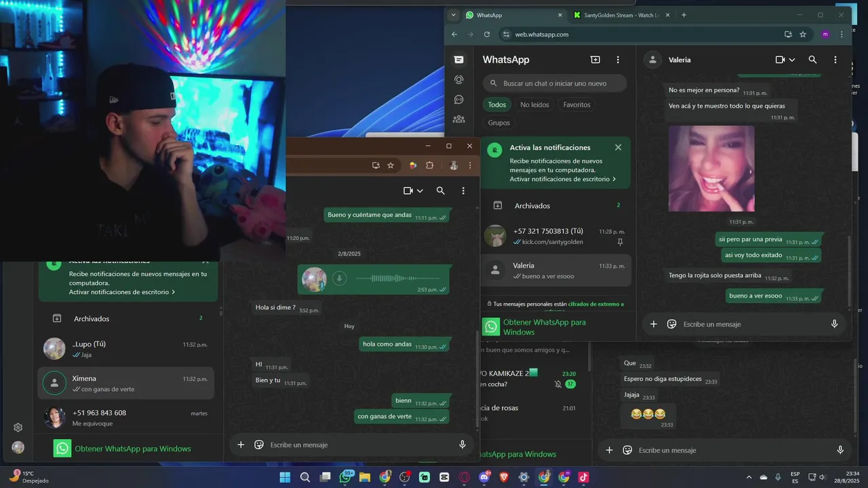Expand call options arrow in Valeria chat
Image resolution: width=868 pixels, height=488 pixels.
[x=791, y=60]
